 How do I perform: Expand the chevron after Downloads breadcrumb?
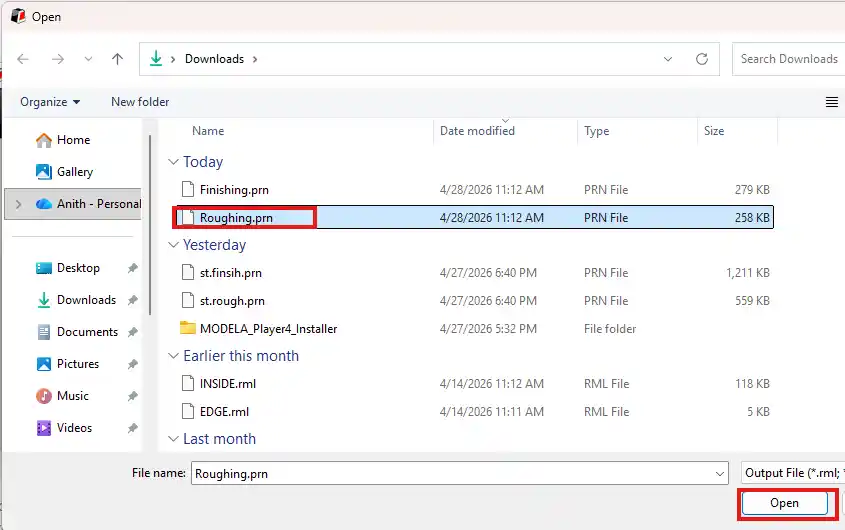click(255, 59)
